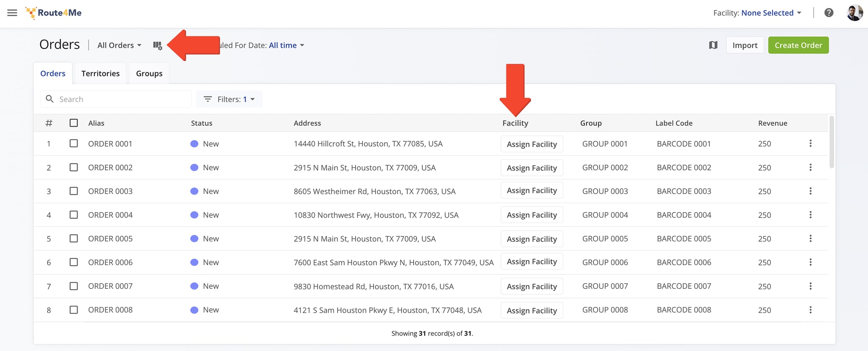Check the box for ORDER 0005
Image resolution: width=868 pixels, height=351 pixels.
(x=74, y=238)
